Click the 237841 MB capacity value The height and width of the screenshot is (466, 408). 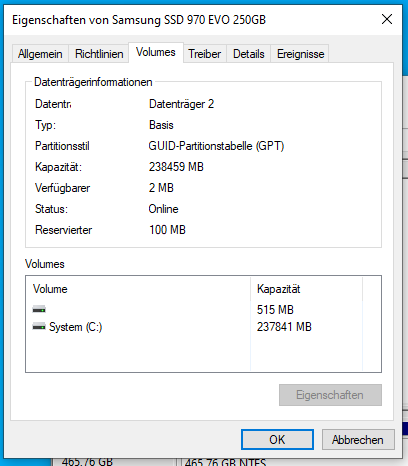284,327
